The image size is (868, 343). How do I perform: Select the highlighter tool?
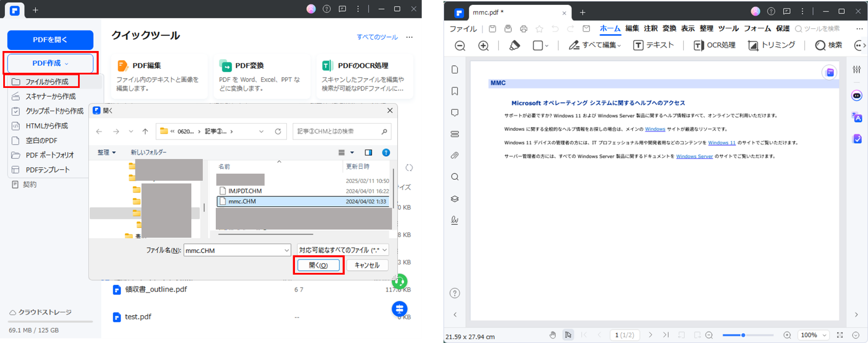515,46
